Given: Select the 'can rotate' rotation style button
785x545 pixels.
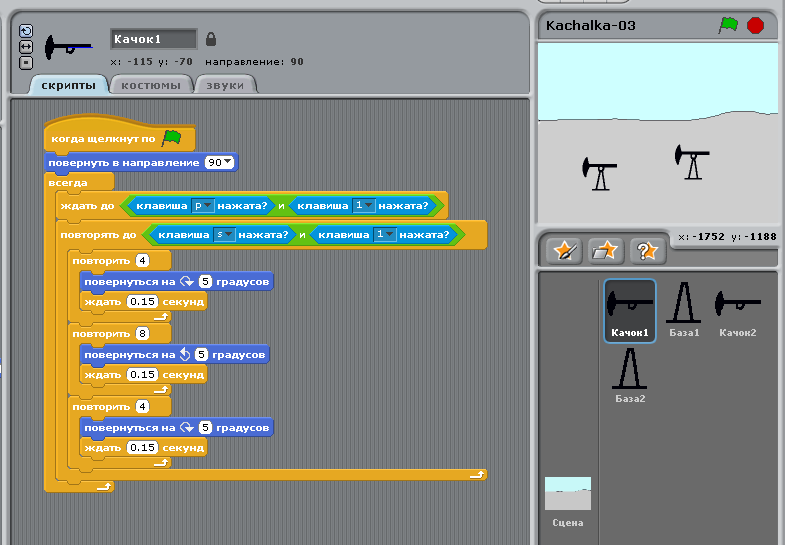Looking at the screenshot, I should [26, 31].
